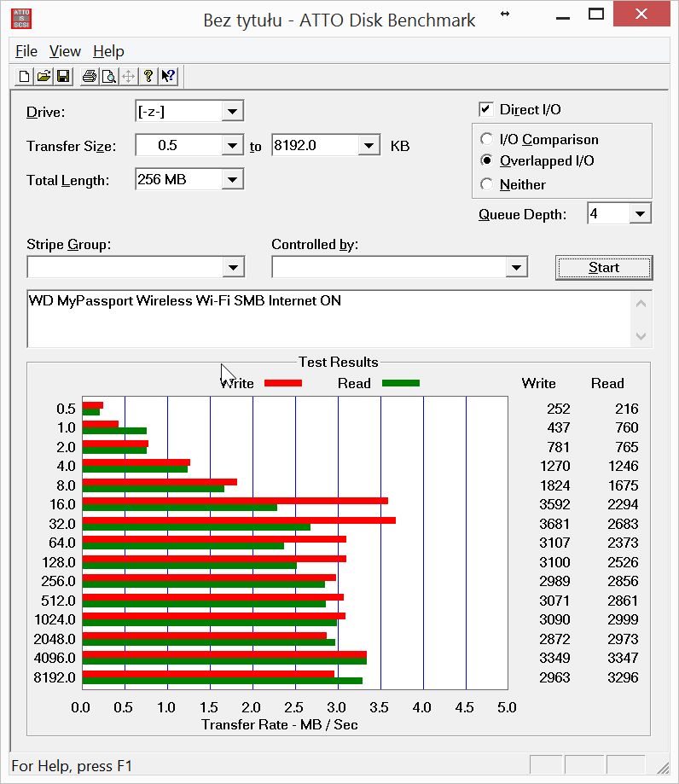
Task: Open the Controlled by dropdown
Action: coord(516,267)
